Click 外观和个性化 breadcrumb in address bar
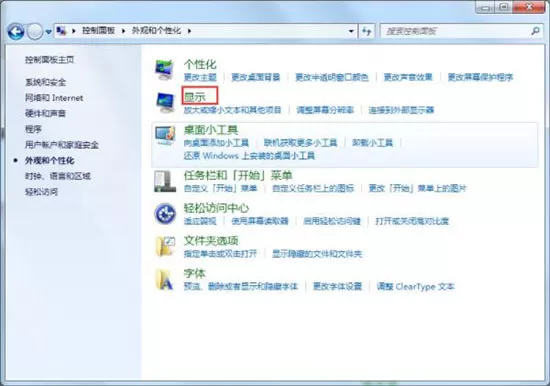This screenshot has width=550, height=386. pos(156,31)
